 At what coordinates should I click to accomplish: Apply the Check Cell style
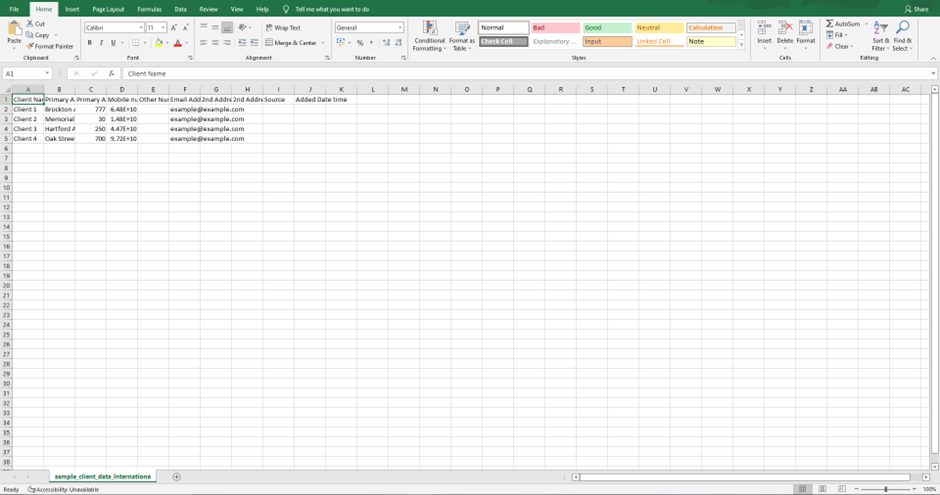(x=503, y=42)
